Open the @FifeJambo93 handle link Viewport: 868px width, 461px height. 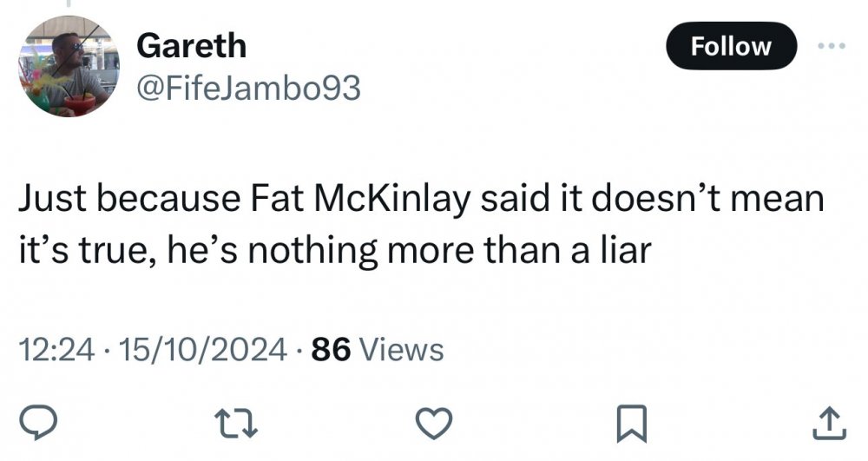point(248,89)
